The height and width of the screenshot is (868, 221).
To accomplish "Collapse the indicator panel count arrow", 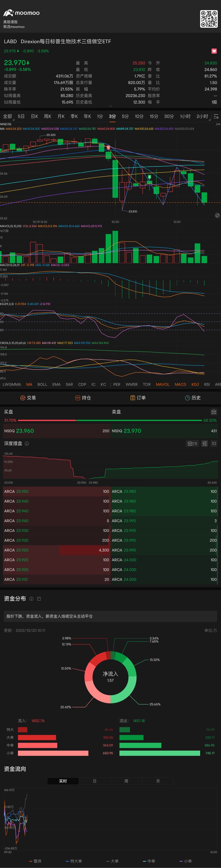I will point(218,124).
